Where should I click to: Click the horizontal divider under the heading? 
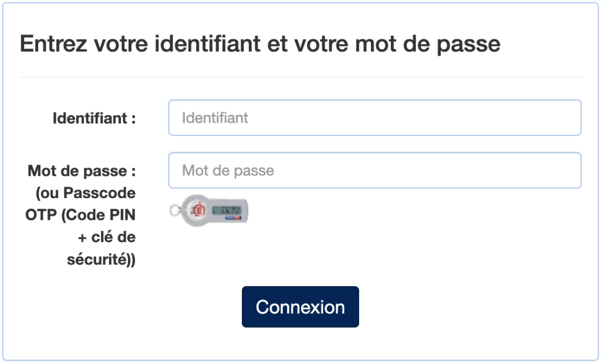(300, 77)
